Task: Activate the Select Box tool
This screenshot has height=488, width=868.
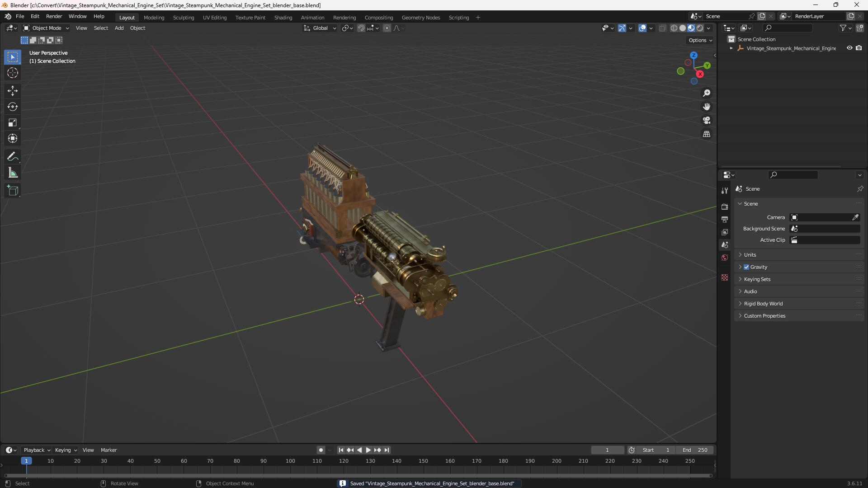Action: tap(13, 57)
